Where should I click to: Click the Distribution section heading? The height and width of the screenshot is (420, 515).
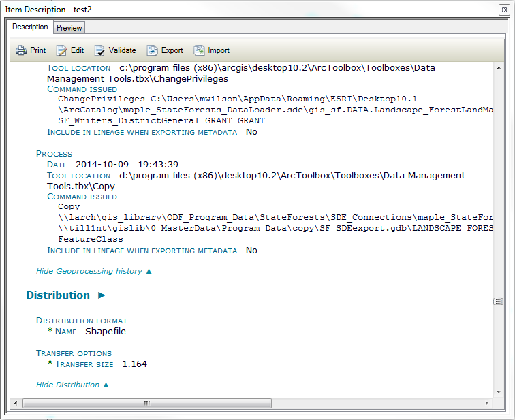58,295
